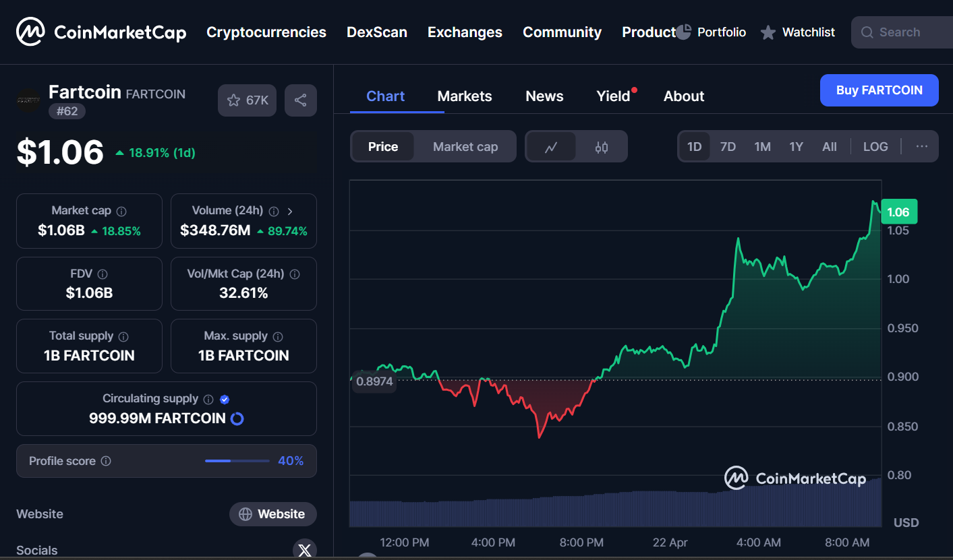Open the X social icon under Socials

click(304, 549)
